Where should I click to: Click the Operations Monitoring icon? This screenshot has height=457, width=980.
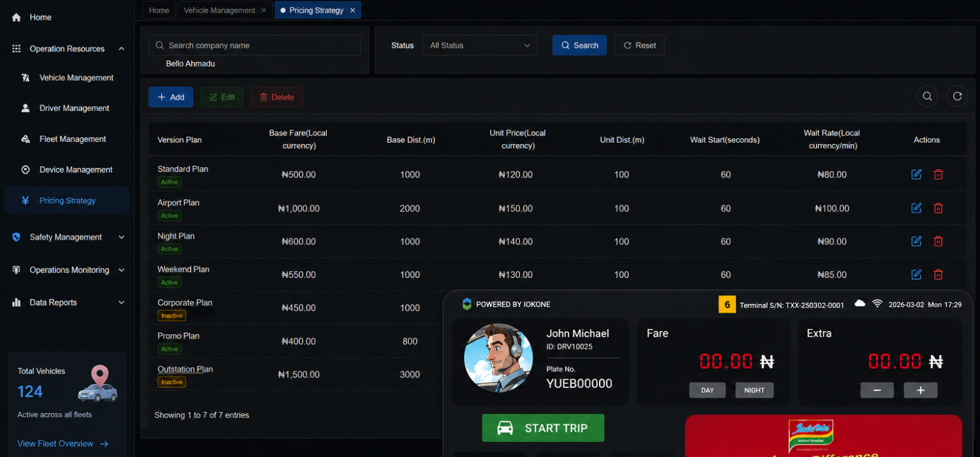[16, 270]
